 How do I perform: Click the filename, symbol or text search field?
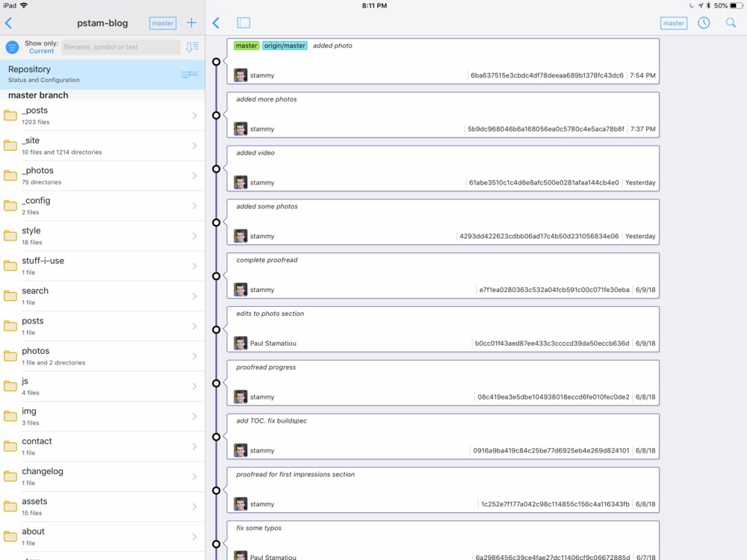point(120,47)
